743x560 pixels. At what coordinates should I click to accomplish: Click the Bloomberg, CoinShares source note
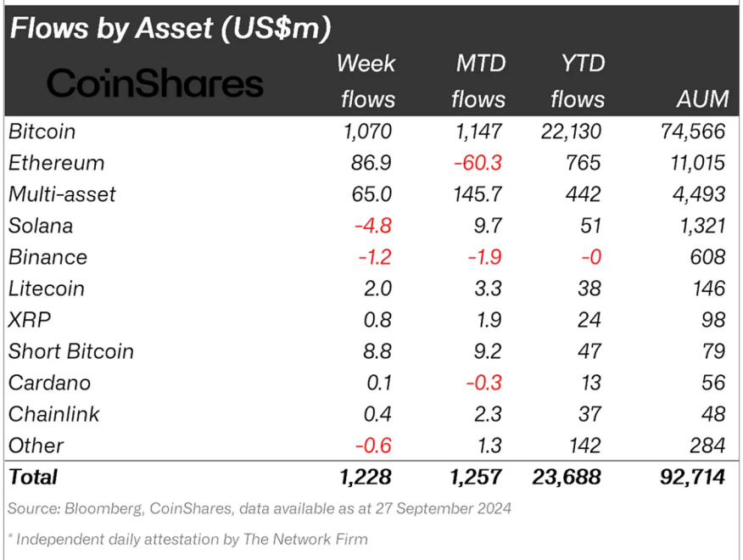[x=260, y=508]
